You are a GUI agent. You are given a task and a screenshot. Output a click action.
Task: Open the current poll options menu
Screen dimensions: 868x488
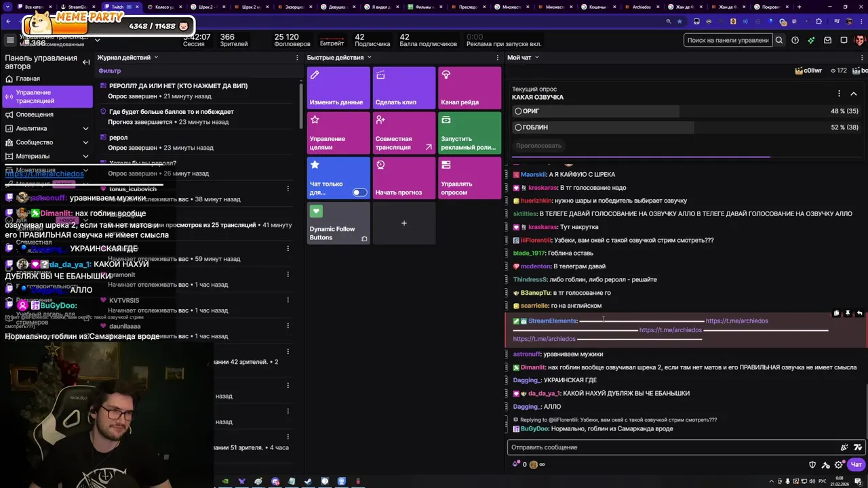point(839,94)
